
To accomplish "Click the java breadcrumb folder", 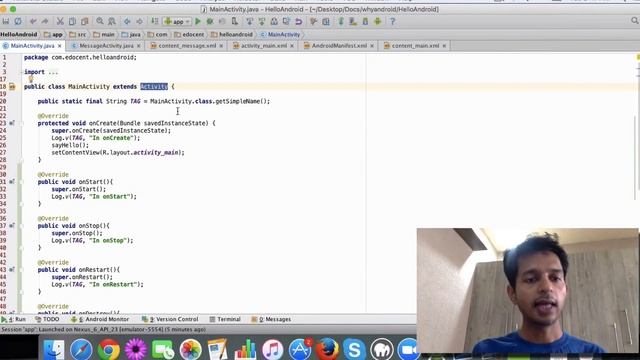I will click(131, 35).
